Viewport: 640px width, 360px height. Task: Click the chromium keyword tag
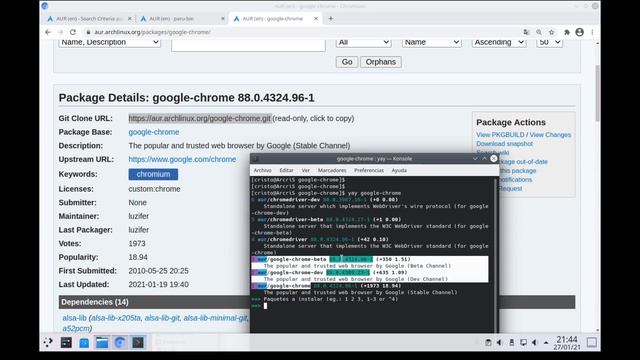click(153, 174)
